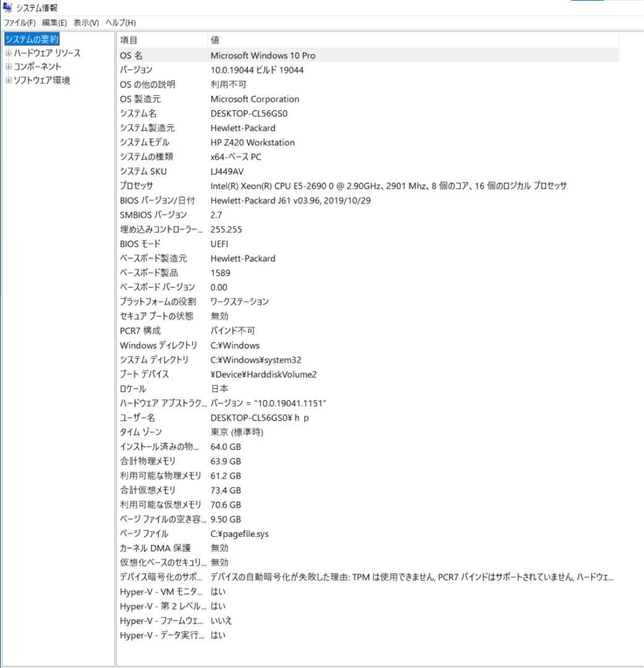Screen dimensions: 644x668
Task: Expand the ハードウェア リソース plus icon
Action: tap(8, 53)
